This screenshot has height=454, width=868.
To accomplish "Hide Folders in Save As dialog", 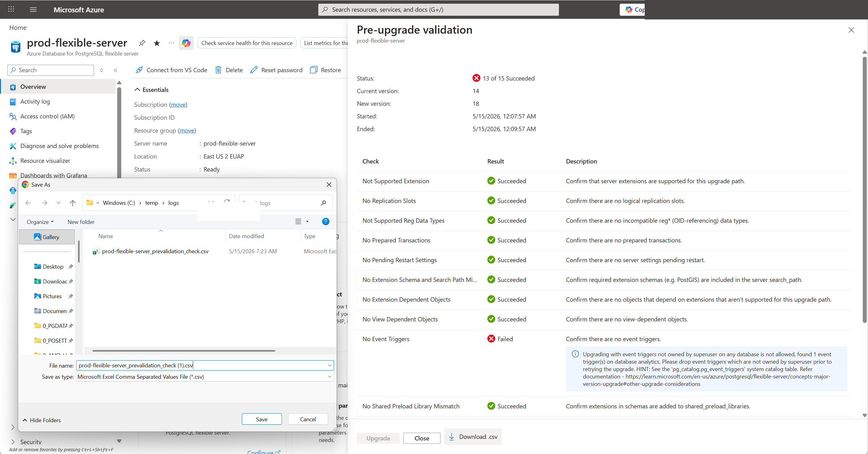I will click(42, 420).
